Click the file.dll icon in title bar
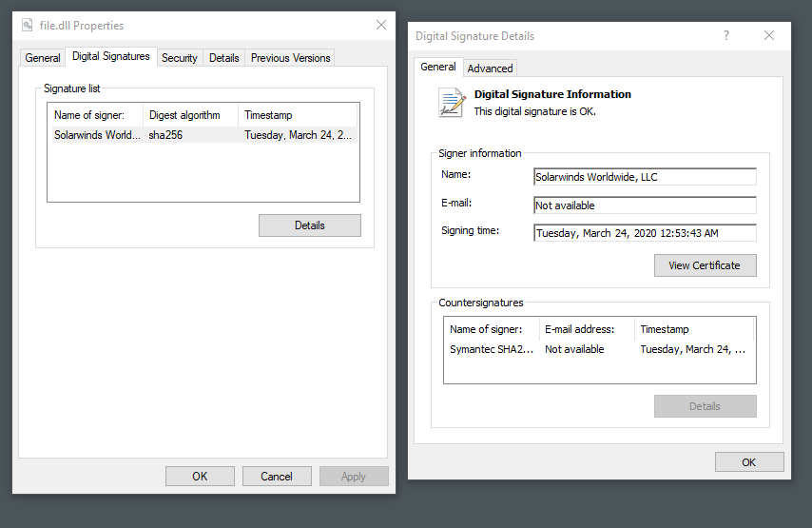This screenshot has width=812, height=528. pos(28,26)
